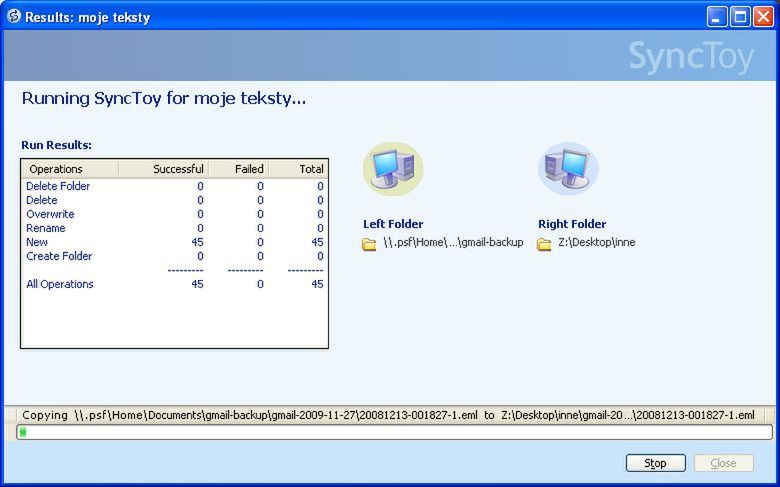Select the Create Folder row label
Screen dimensions: 780x487
pyautogui.click(x=59, y=256)
